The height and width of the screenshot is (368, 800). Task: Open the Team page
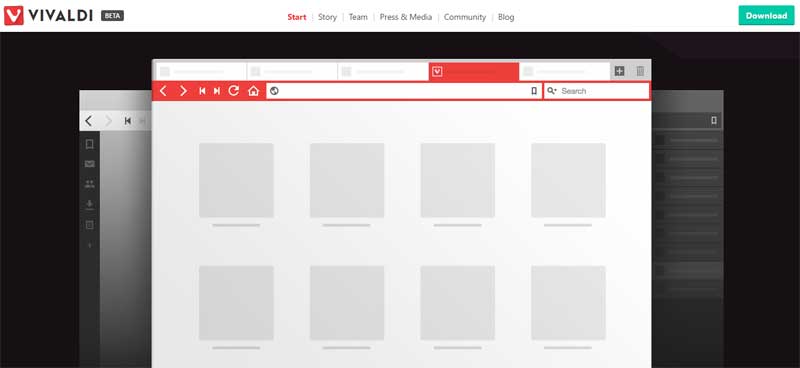click(358, 17)
